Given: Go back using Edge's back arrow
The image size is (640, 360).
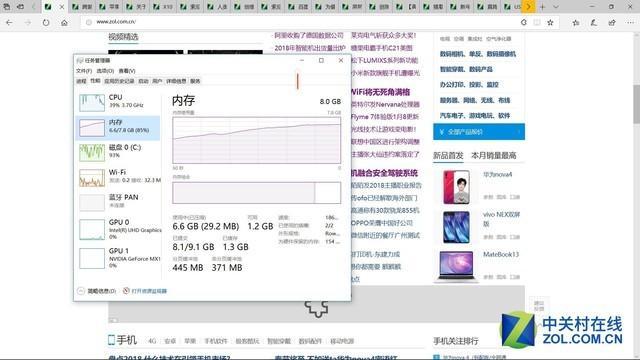Looking at the screenshot, I should point(9,22).
